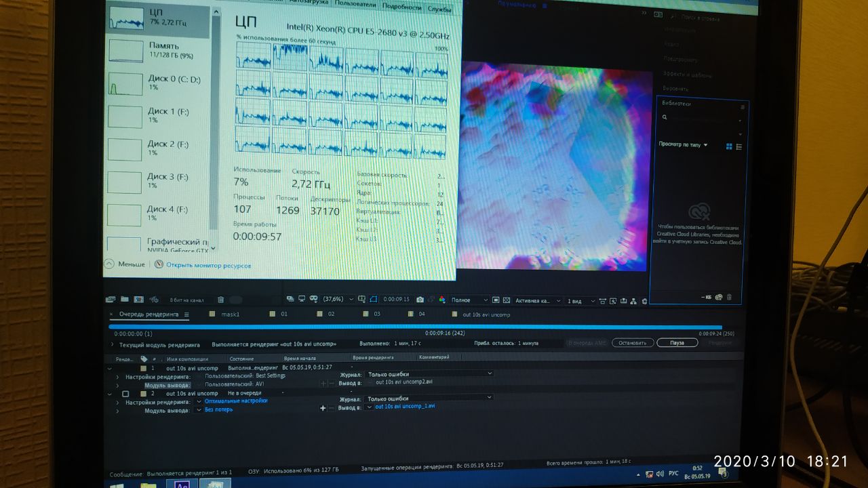Switch to the Пользователи tab in Task Manager
This screenshot has height=488, width=868.
point(355,4)
